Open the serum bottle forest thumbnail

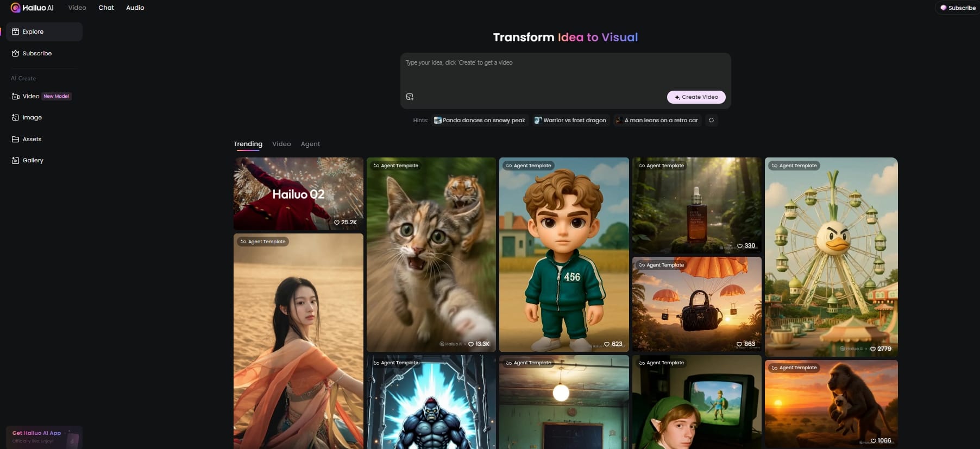pos(697,205)
